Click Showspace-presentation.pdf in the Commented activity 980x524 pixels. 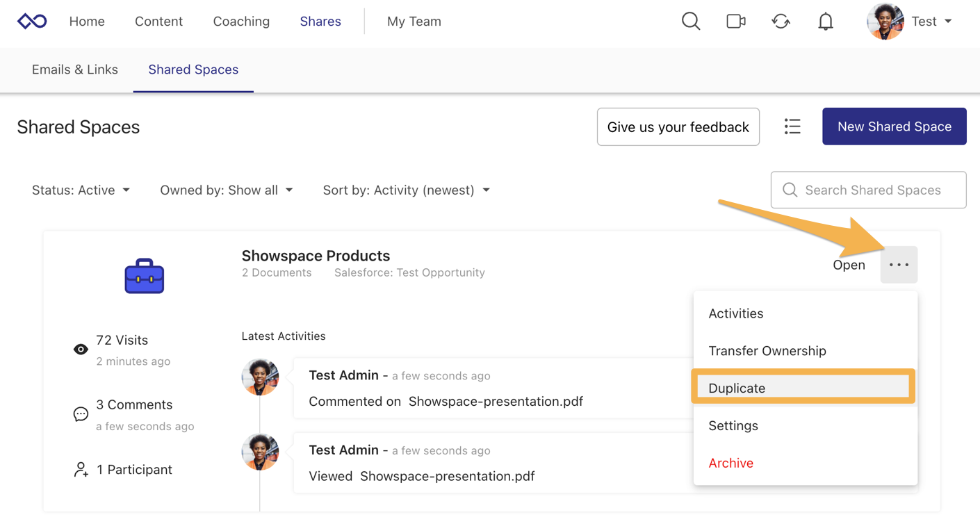(x=496, y=402)
